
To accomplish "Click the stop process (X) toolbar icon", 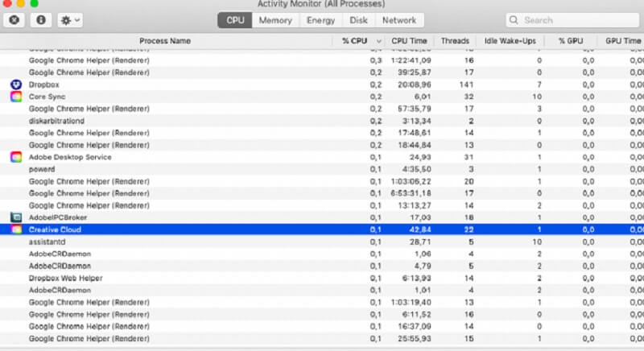I will coord(14,19).
